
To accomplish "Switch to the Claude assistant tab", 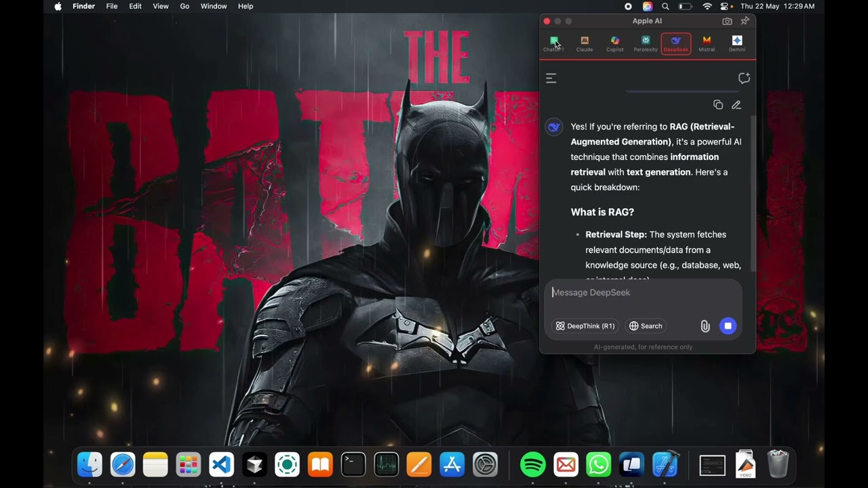I will pos(585,44).
